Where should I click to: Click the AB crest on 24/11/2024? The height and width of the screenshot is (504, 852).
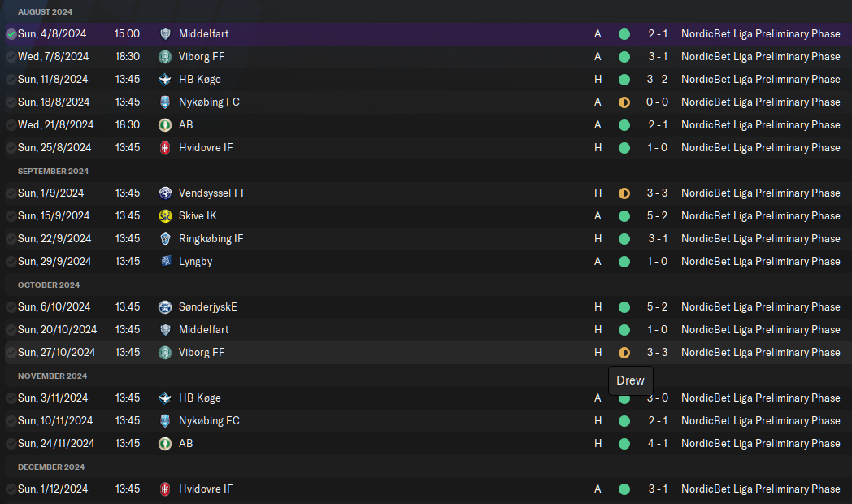point(165,444)
